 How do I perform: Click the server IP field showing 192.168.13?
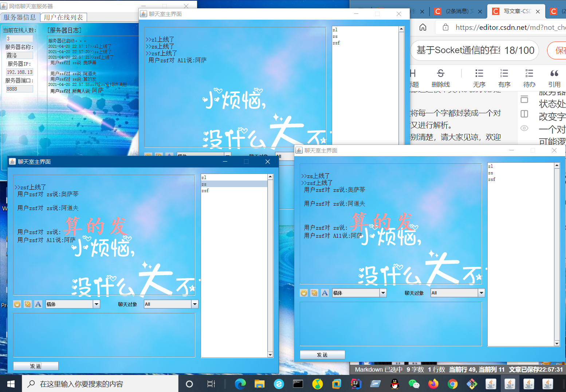19,72
